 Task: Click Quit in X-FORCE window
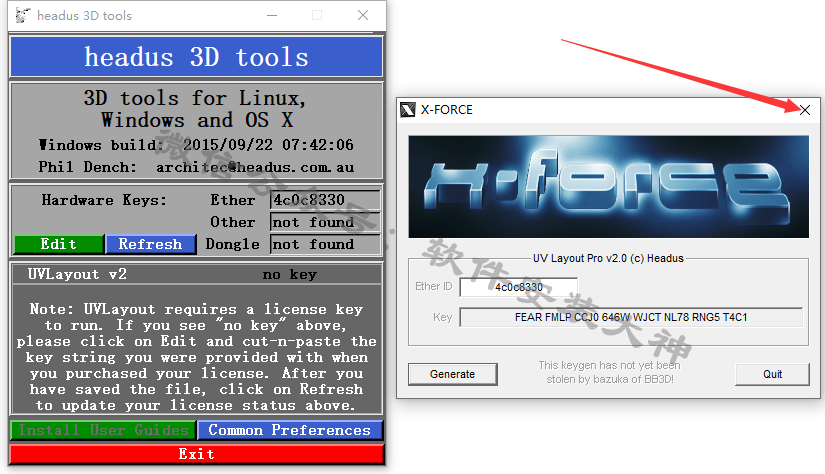tap(772, 374)
